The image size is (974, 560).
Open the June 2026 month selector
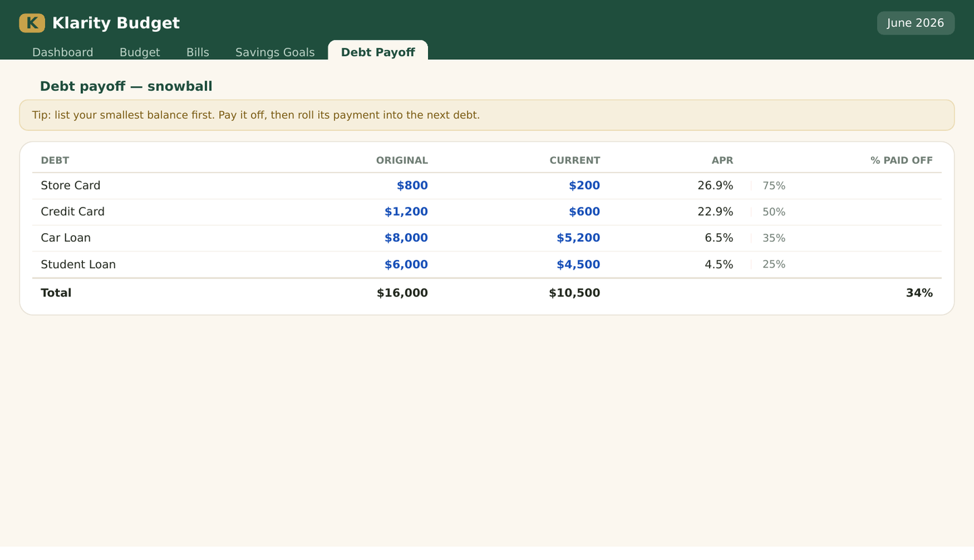click(x=915, y=23)
